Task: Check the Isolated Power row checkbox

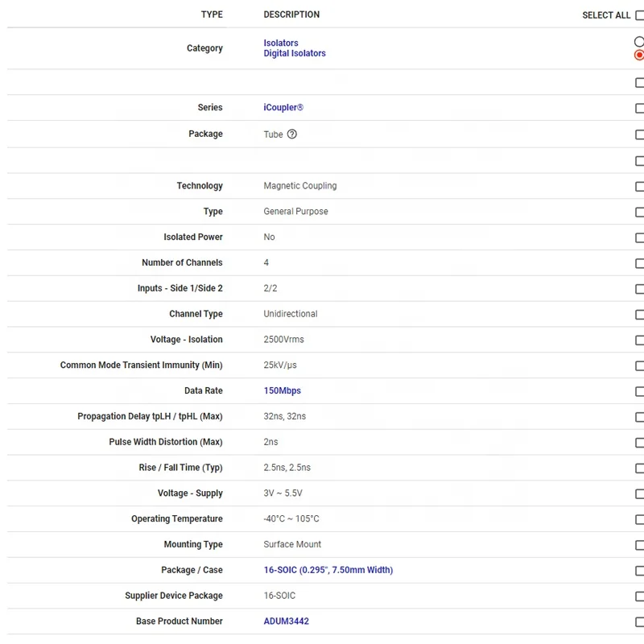Action: click(x=639, y=238)
